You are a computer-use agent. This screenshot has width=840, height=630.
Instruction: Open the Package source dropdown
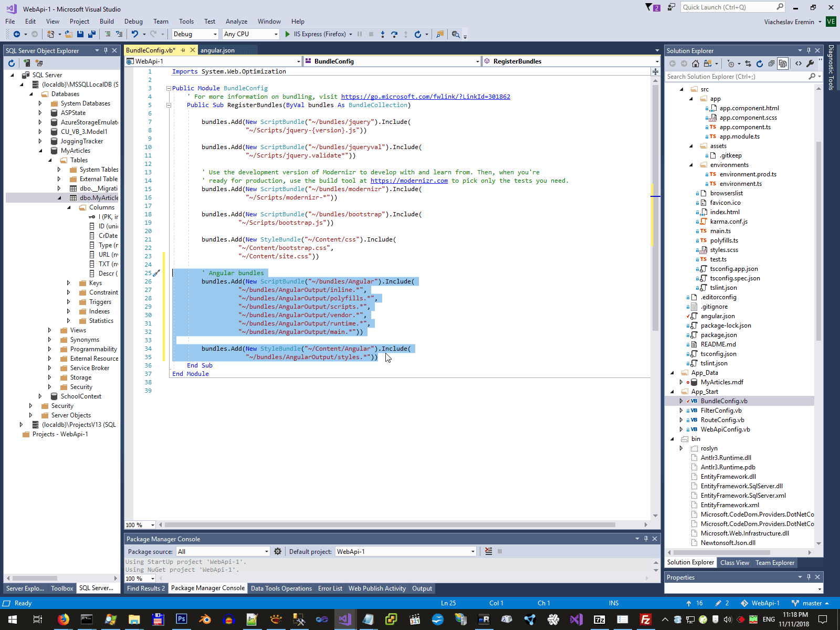coord(267,551)
